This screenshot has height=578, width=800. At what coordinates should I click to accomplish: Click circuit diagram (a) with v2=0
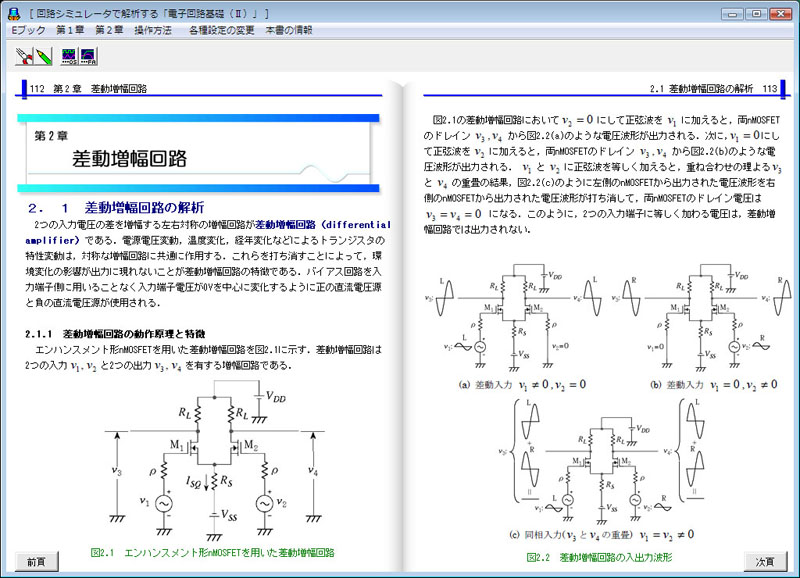click(513, 316)
